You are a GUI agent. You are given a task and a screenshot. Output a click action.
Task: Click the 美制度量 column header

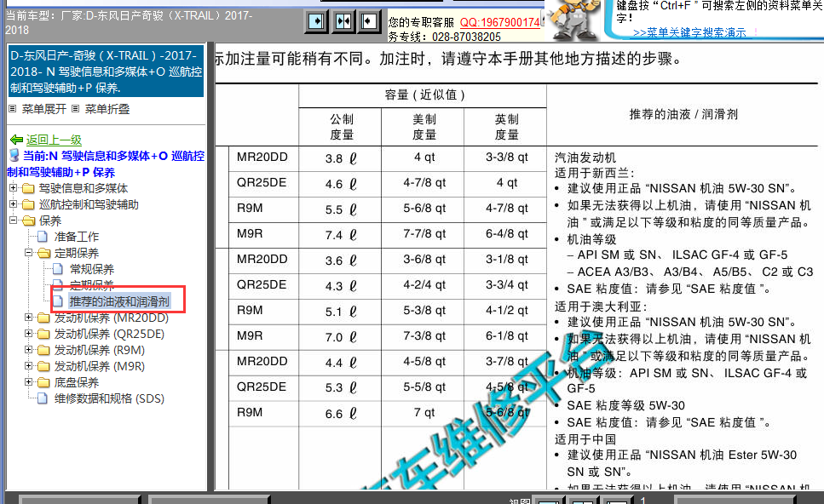coord(424,127)
